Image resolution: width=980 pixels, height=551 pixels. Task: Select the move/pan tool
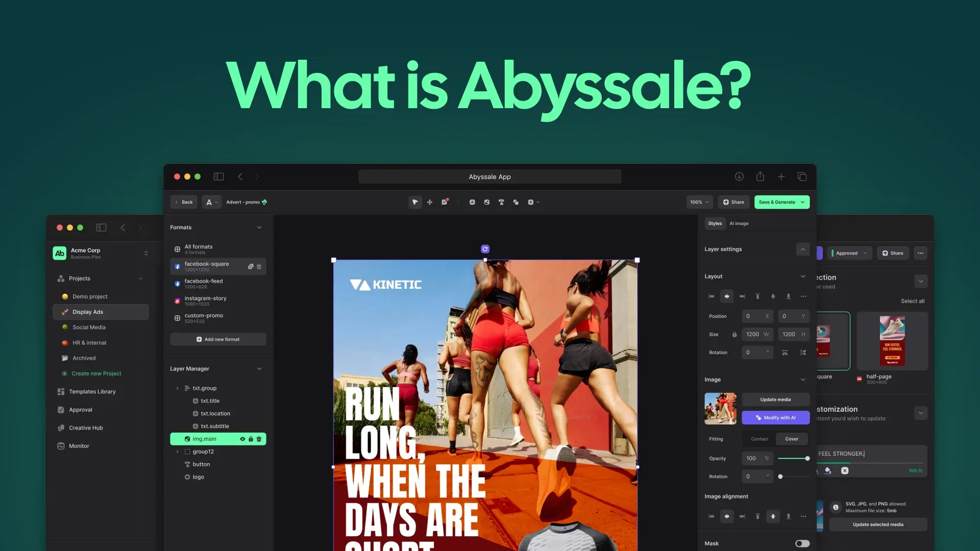coord(430,202)
